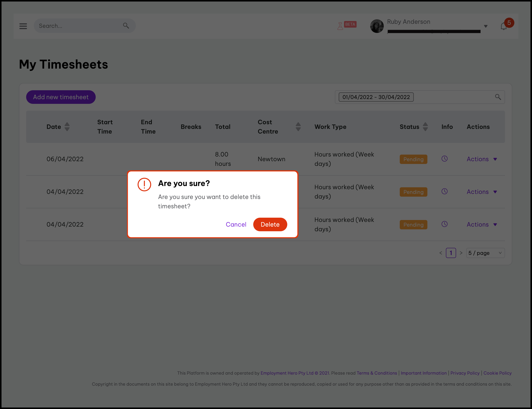Click the 01/04/2022 - 30/04/2022 date field
Screen dimensions: 532x409
coord(376,97)
